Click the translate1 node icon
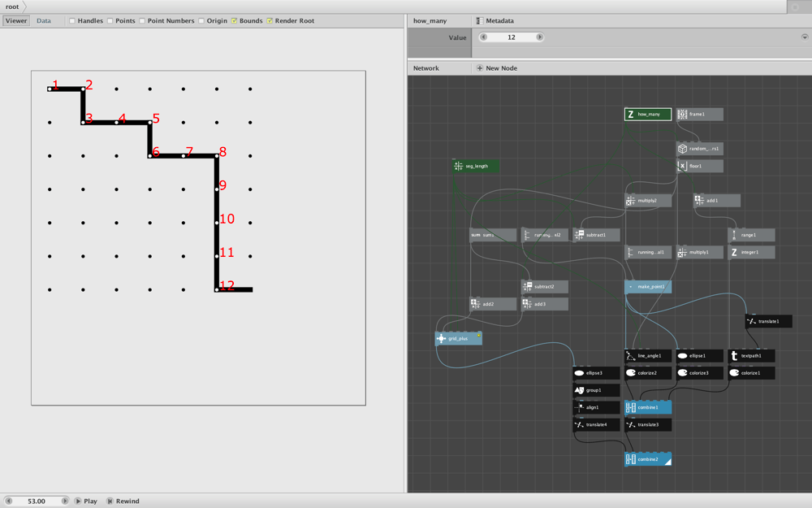The width and height of the screenshot is (812, 508). coord(751,321)
